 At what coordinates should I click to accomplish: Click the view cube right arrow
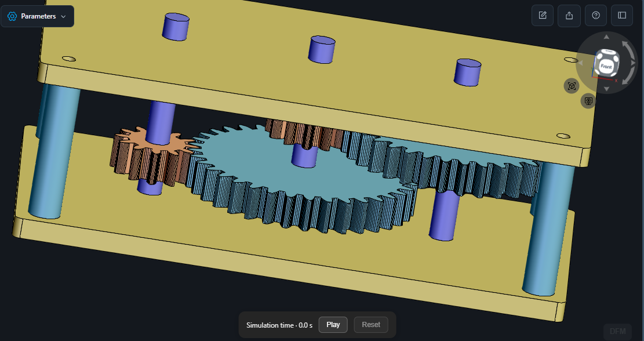(x=633, y=63)
